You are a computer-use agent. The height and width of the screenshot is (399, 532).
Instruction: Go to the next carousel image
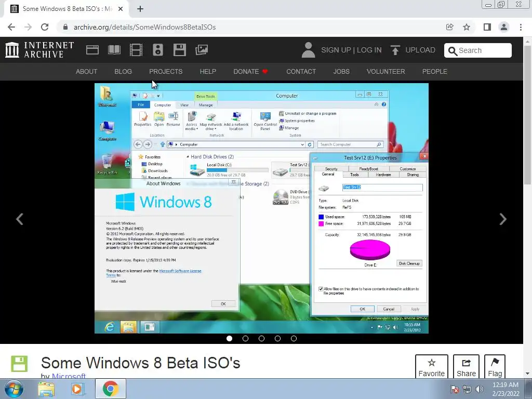pos(503,219)
